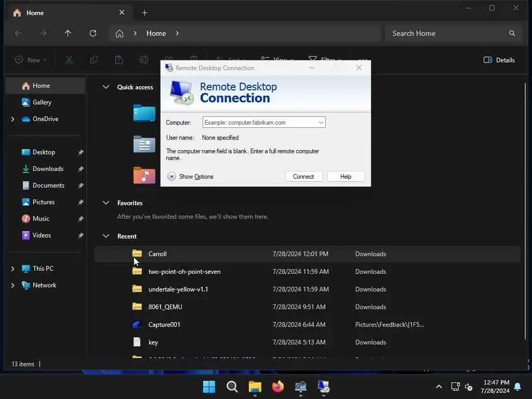Select the Music folder thumbnail in Quick access
The height and width of the screenshot is (399, 532).
(144, 176)
